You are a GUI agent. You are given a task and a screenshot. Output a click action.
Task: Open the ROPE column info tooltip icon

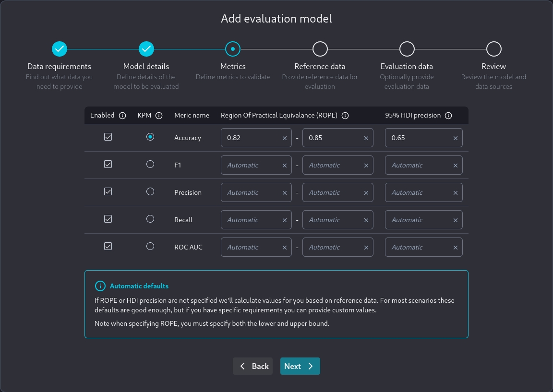(x=345, y=116)
